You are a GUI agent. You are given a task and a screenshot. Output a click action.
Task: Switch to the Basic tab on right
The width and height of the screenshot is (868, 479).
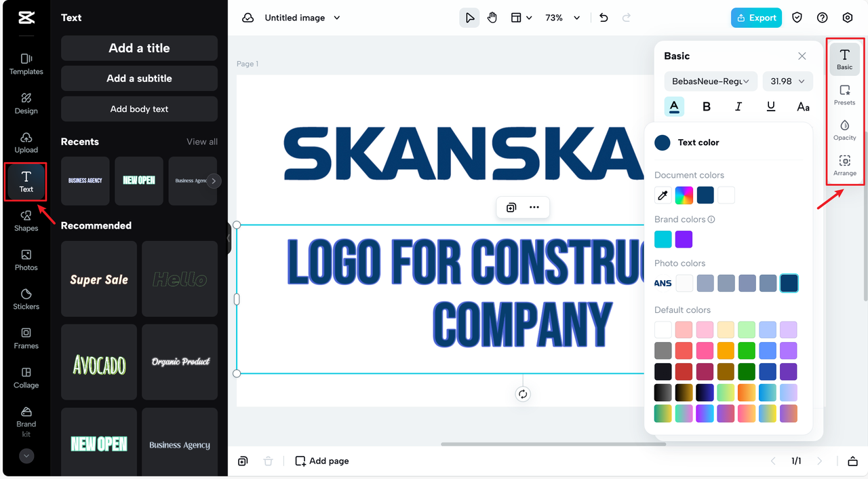[845, 59]
